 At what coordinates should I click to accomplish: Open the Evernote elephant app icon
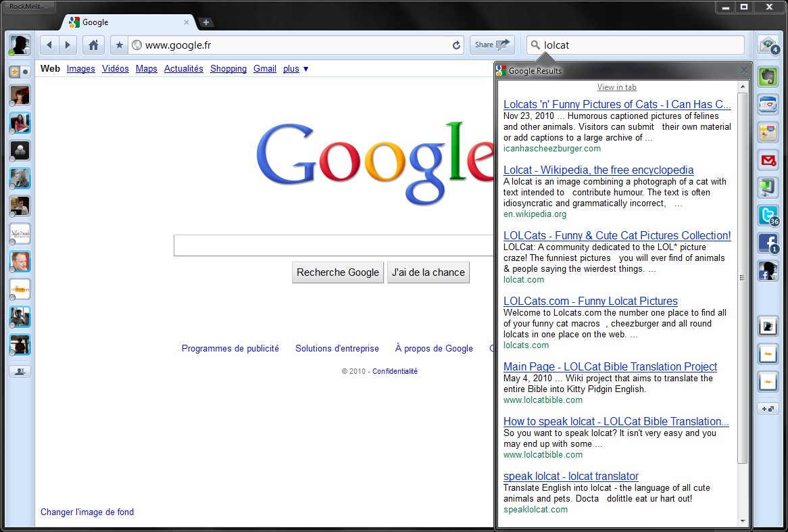[768, 77]
